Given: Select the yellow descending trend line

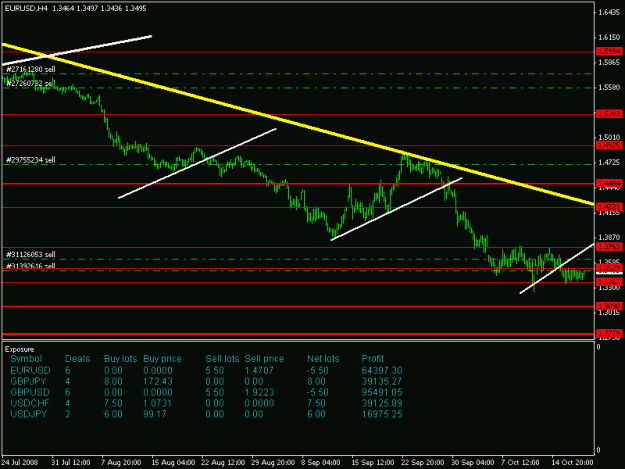Looking at the screenshot, I should [x=297, y=124].
